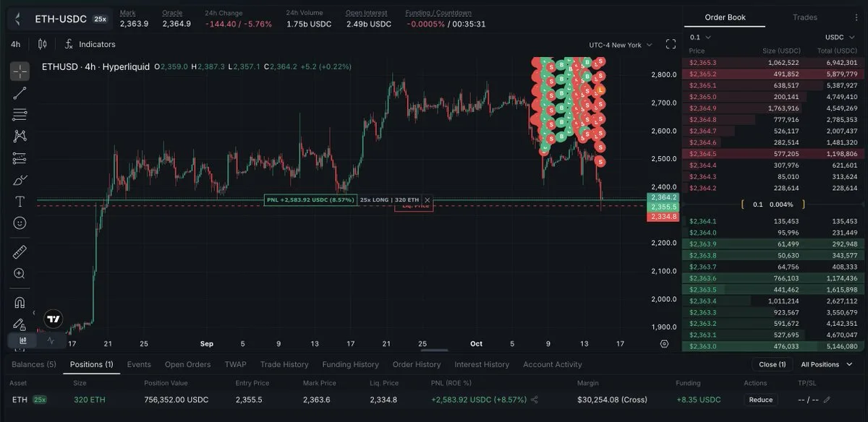868x422 pixels.
Task: Select the ruler measure tool
Action: [20, 252]
